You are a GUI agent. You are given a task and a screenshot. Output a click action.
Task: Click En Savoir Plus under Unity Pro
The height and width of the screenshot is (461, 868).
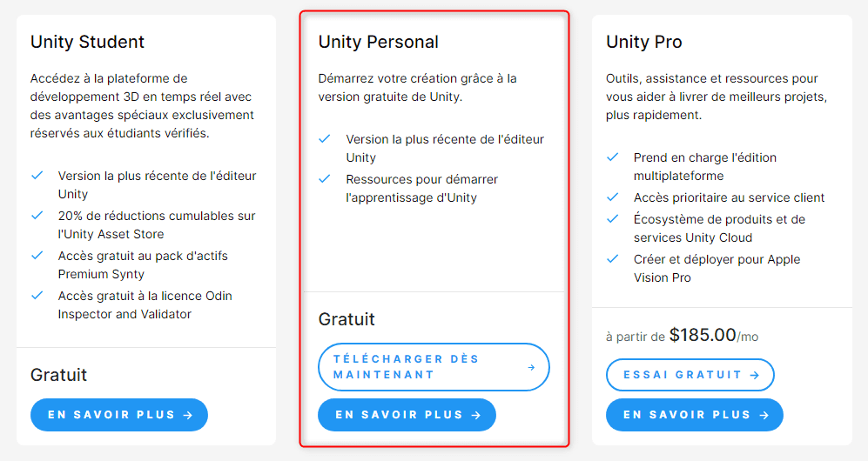point(695,415)
